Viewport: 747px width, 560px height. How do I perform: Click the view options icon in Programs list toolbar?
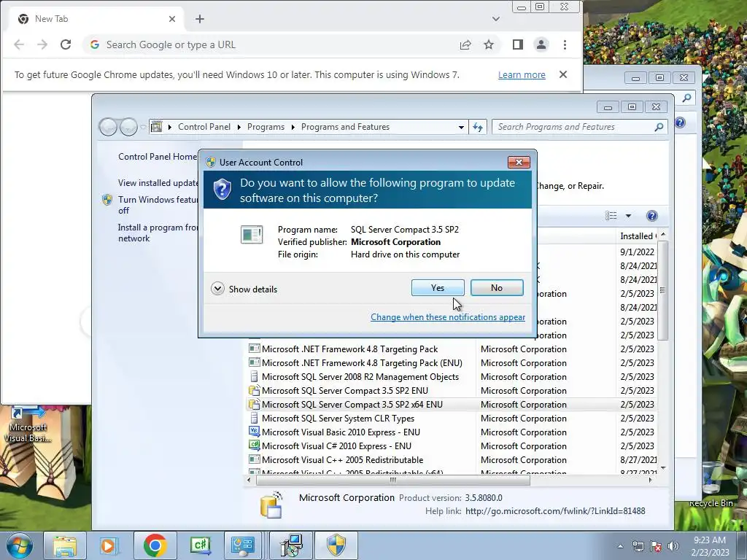611,216
